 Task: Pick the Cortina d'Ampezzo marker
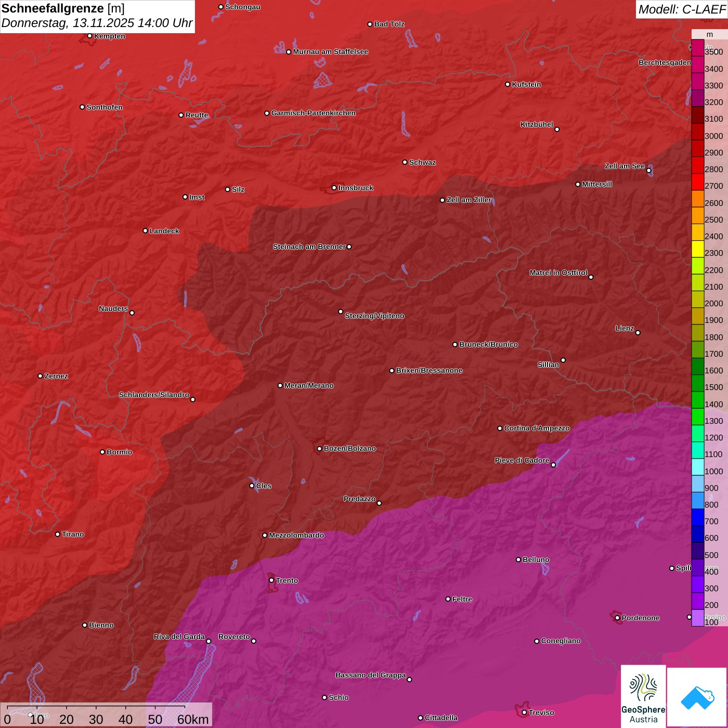[x=500, y=428]
